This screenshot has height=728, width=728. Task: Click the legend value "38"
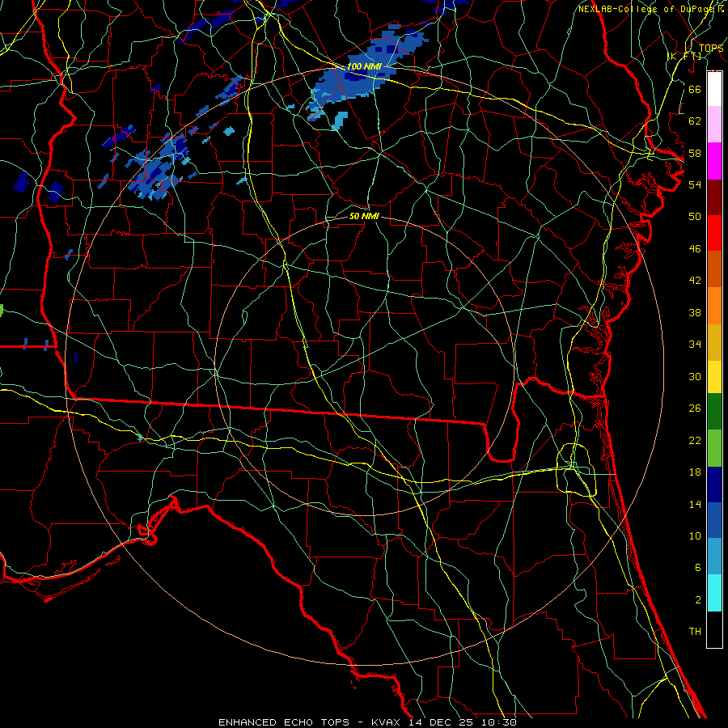coord(695,312)
